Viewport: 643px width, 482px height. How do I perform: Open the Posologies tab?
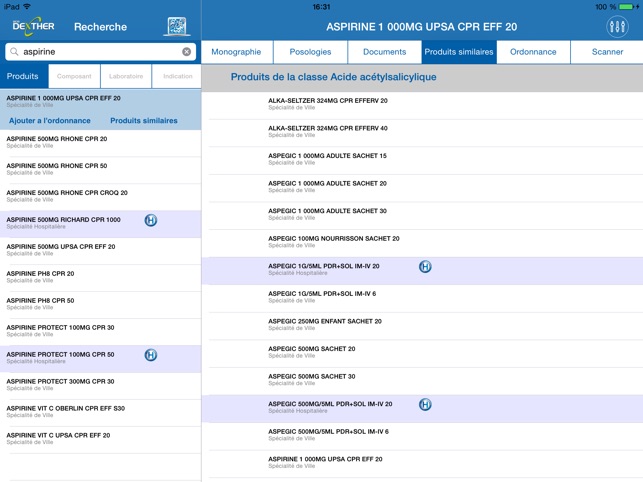[x=310, y=52]
